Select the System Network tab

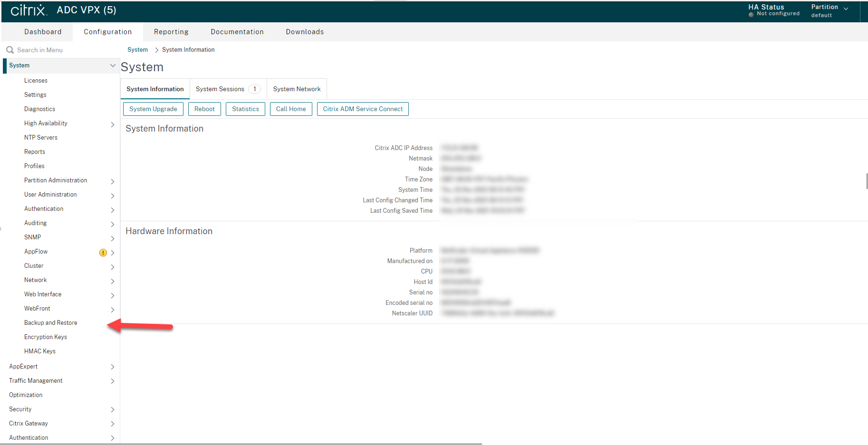pos(297,89)
